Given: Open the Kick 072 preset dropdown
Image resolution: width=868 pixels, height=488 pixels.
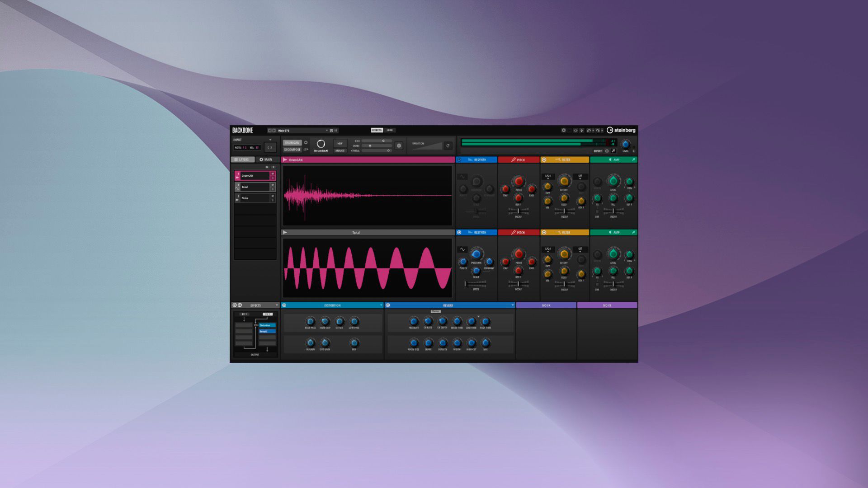Looking at the screenshot, I should click(327, 131).
